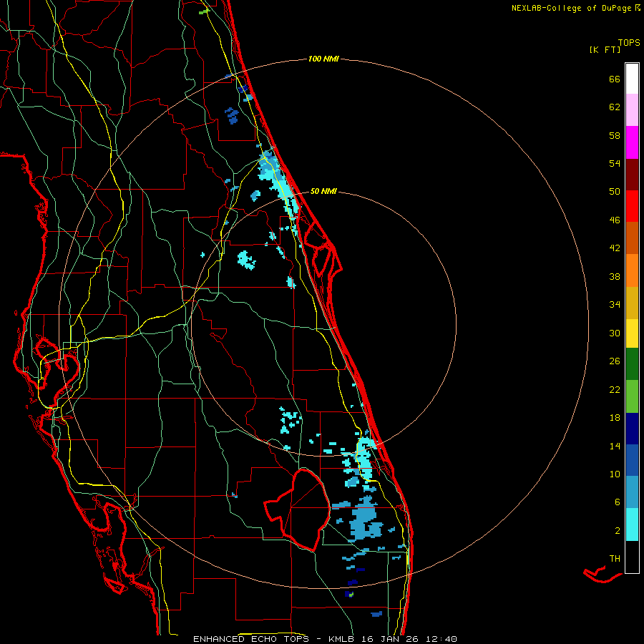Choose the dark orange legend band
Screen dimensions: 644x644
point(632,238)
